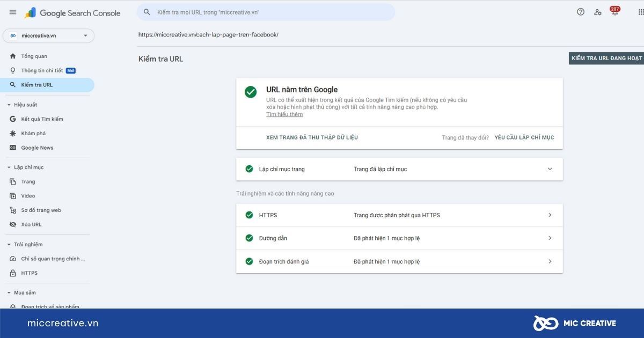The height and width of the screenshot is (338, 644).
Task: Open Xóa URL removals page
Action: pos(31,224)
